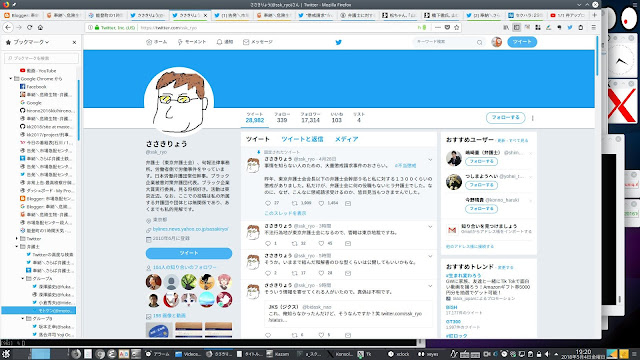Switch to the Blogger tab
Viewport: 640px width, 360px height.
[x=22, y=15]
